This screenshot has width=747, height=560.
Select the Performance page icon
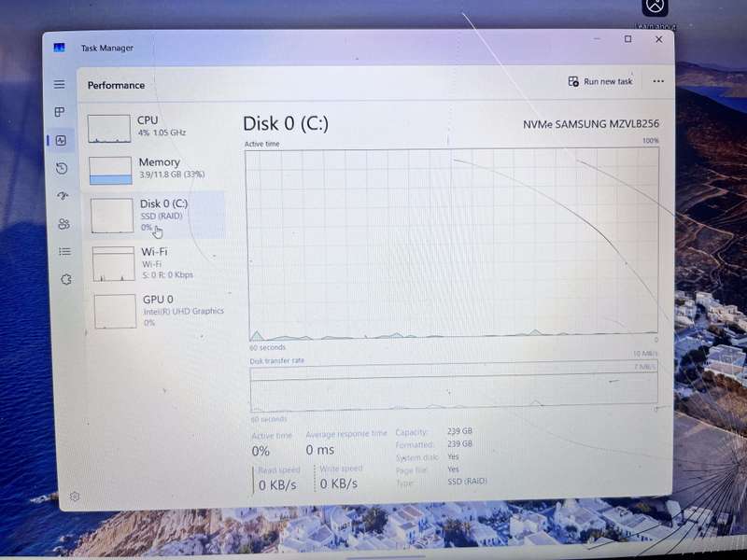[x=61, y=141]
